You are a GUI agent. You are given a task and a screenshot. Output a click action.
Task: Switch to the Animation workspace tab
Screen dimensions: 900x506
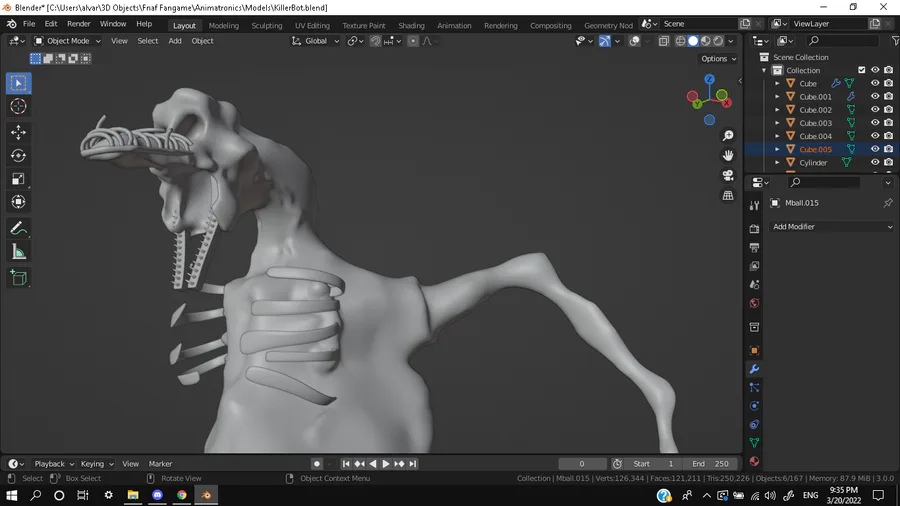tap(454, 25)
